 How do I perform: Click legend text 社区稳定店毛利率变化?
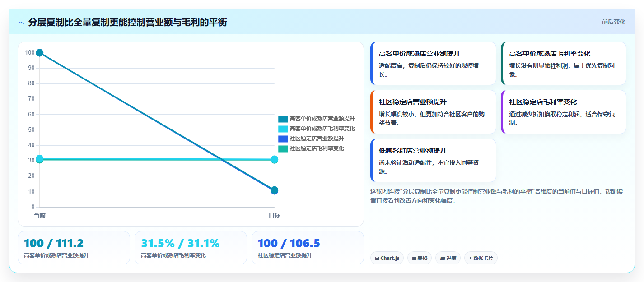pyautogui.click(x=317, y=148)
